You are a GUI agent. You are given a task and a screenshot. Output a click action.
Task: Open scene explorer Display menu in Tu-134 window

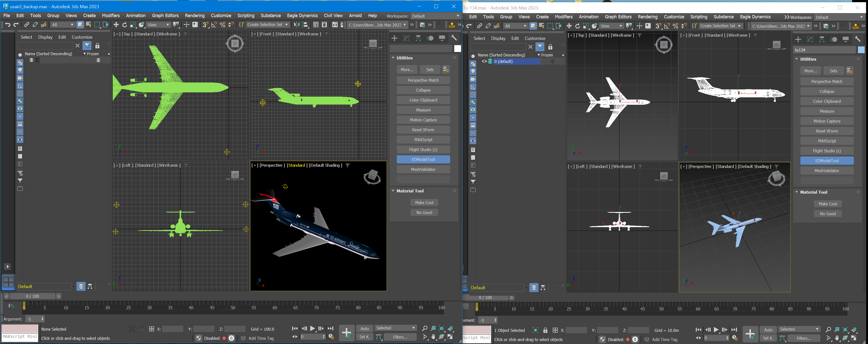point(498,38)
